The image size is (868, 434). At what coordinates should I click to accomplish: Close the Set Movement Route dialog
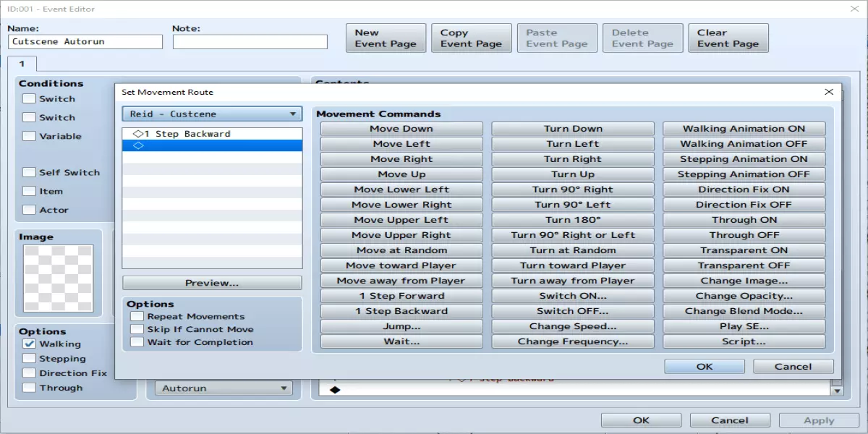point(829,92)
